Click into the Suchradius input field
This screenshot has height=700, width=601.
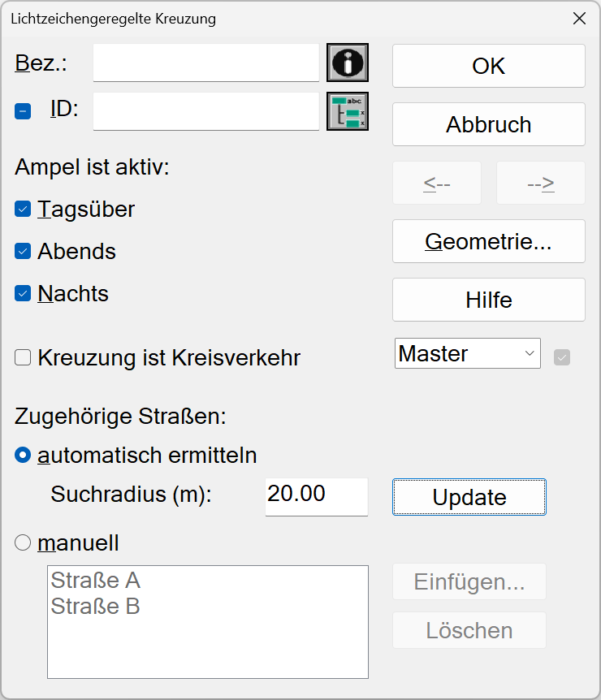pyautogui.click(x=317, y=497)
